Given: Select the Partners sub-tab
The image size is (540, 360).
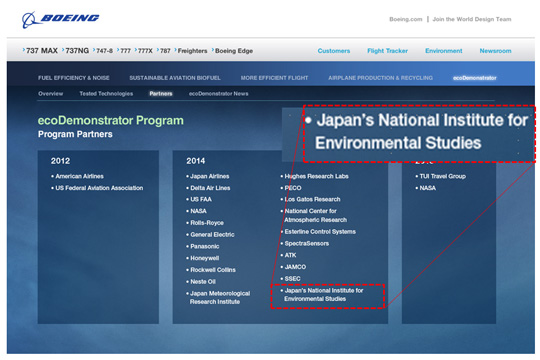Looking at the screenshot, I should coord(161,94).
